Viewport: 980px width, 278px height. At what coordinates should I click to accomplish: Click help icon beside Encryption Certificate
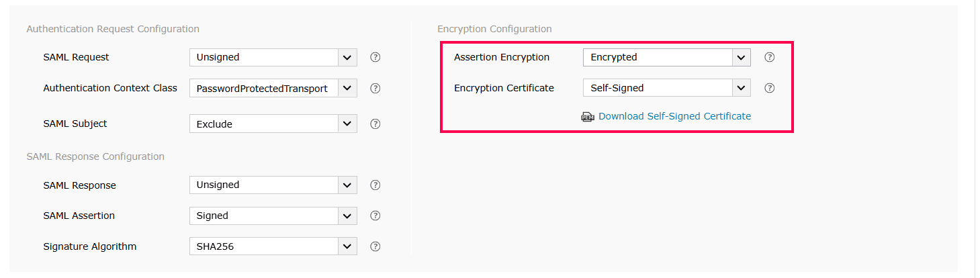point(770,88)
